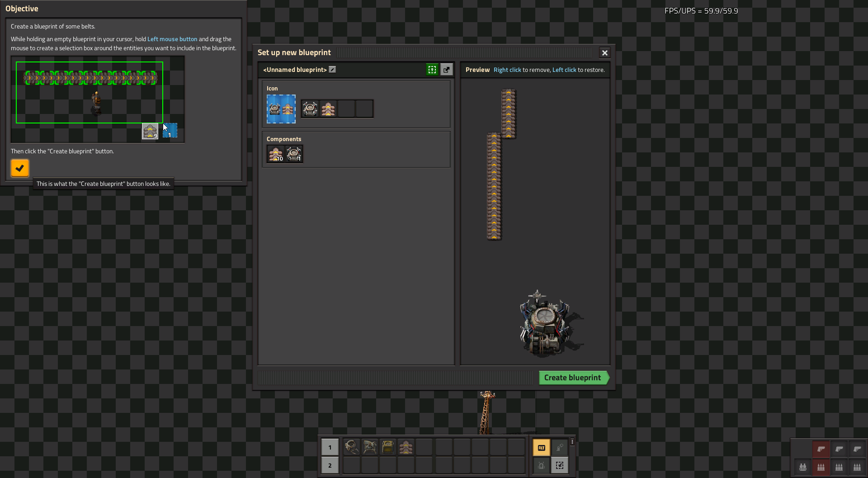Click the dashed selection arrow shortcut button
The height and width of the screenshot is (478, 868).
560,465
